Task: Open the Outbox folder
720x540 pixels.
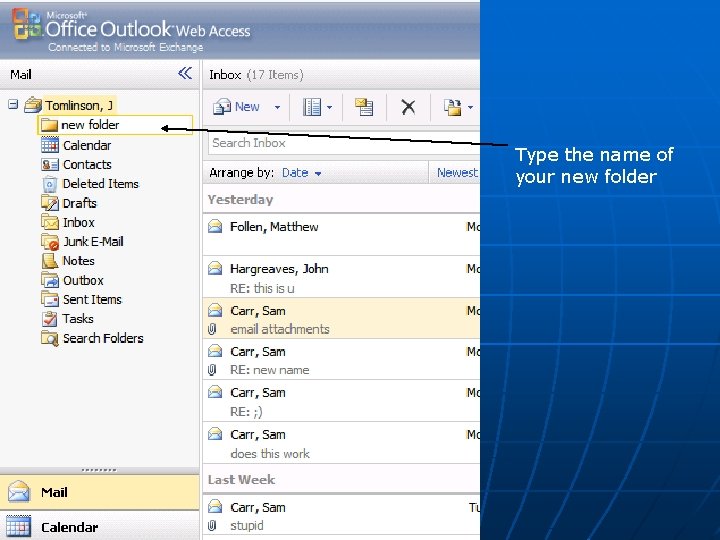Action: click(83, 281)
